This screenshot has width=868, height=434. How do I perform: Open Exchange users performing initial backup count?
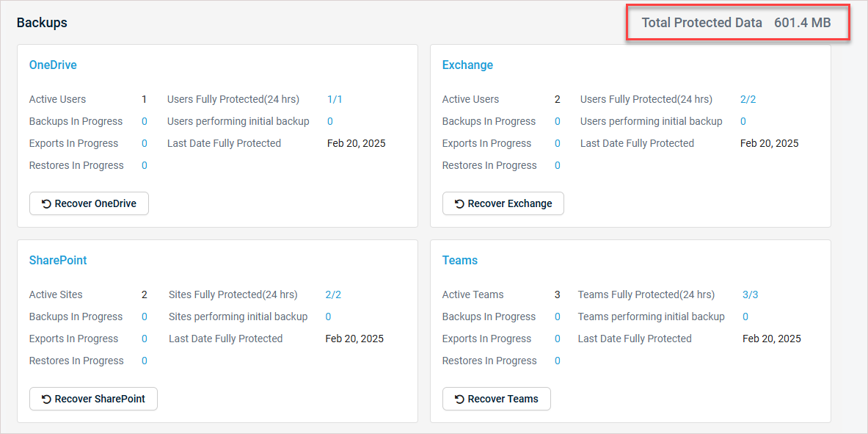pyautogui.click(x=743, y=121)
